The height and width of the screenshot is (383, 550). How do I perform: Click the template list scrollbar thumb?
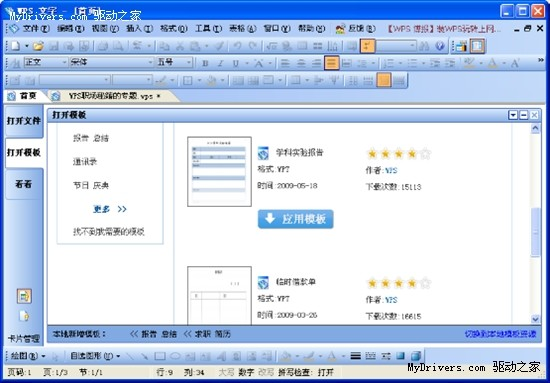(x=535, y=232)
